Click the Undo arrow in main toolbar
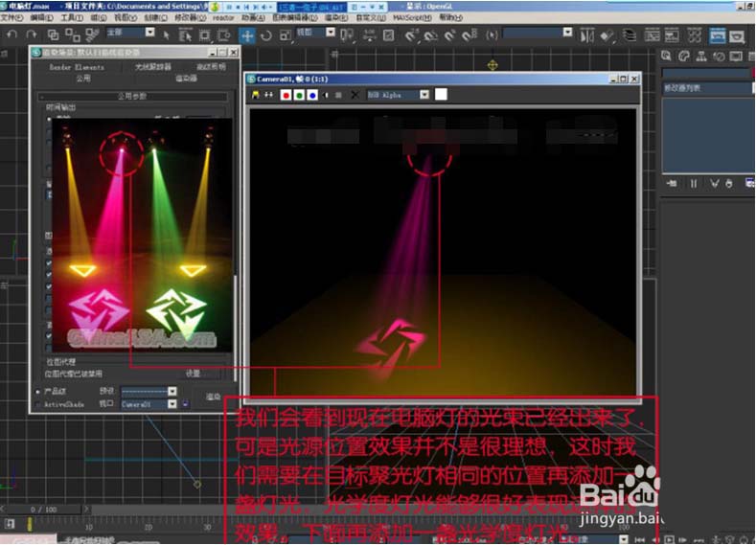756x545 pixels. (12, 34)
